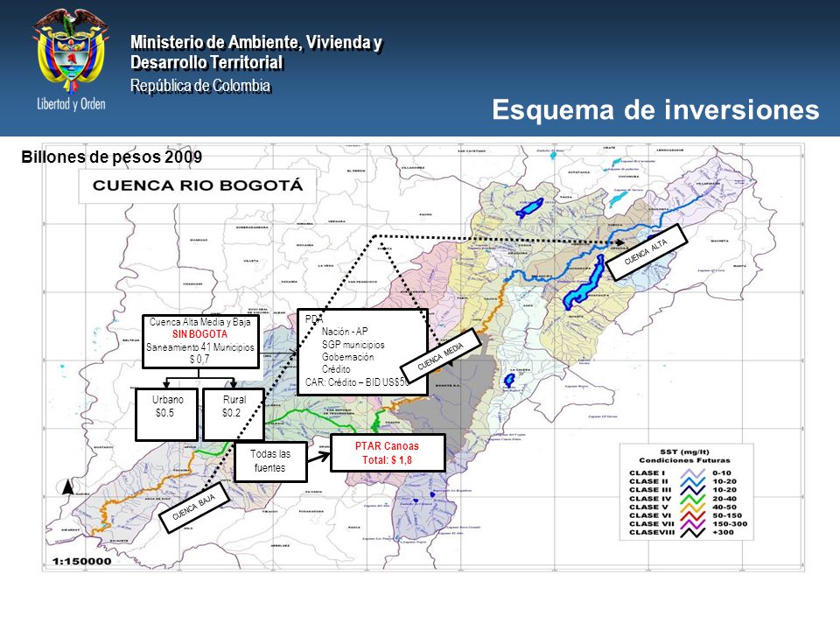
Task: Click 'Saneamiento 41 Municipios' line
Action: click(x=200, y=347)
